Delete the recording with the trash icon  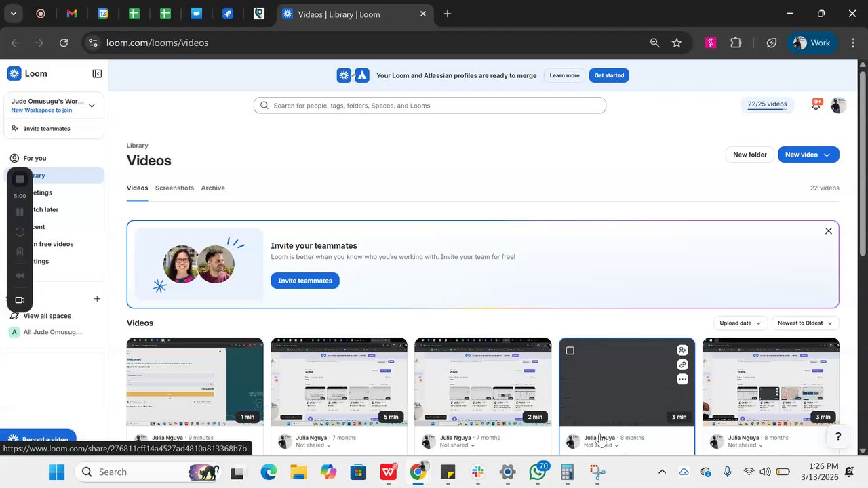[20, 252]
